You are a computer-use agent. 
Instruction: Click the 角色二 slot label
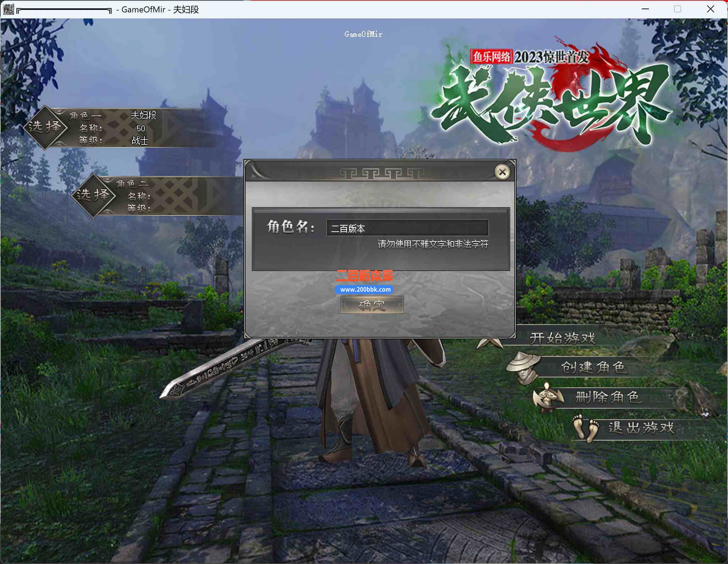[x=132, y=183]
